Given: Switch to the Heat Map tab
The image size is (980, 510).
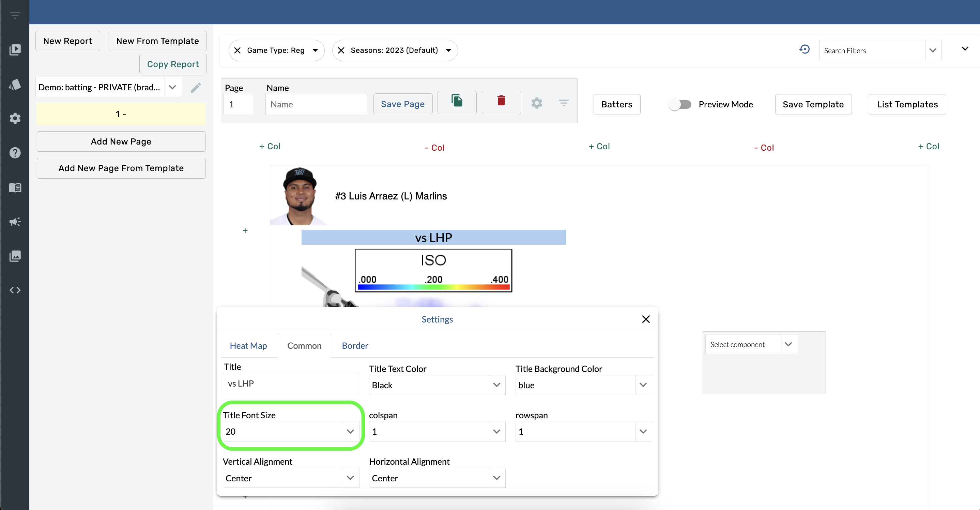Looking at the screenshot, I should pos(248,346).
